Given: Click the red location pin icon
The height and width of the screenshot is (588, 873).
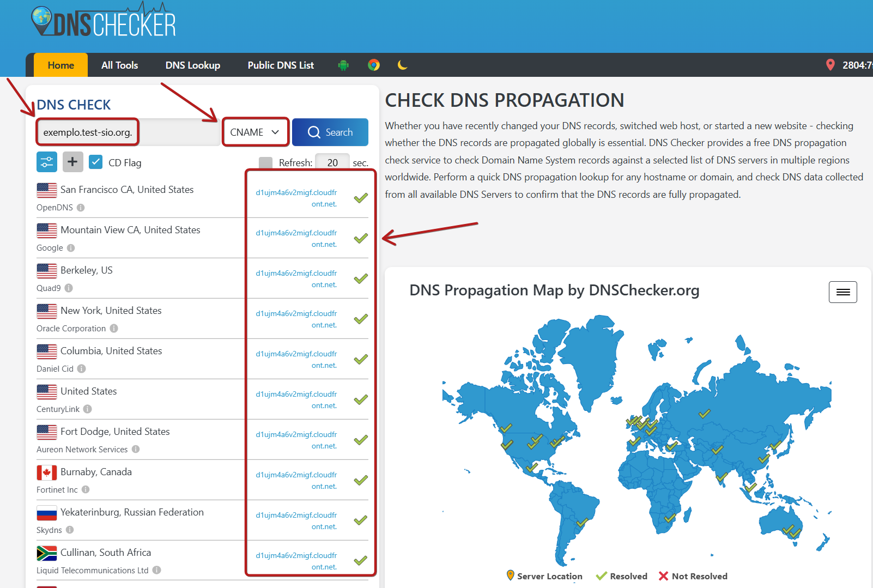Looking at the screenshot, I should [830, 65].
